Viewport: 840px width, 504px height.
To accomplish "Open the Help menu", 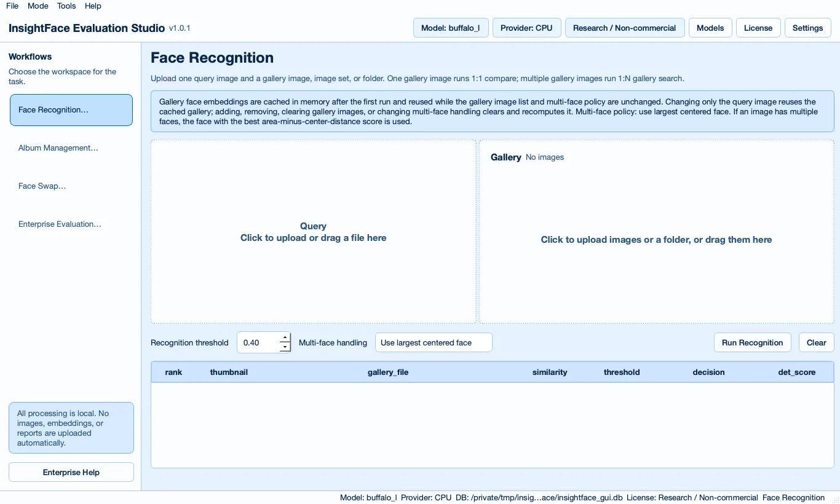I will click(x=93, y=6).
